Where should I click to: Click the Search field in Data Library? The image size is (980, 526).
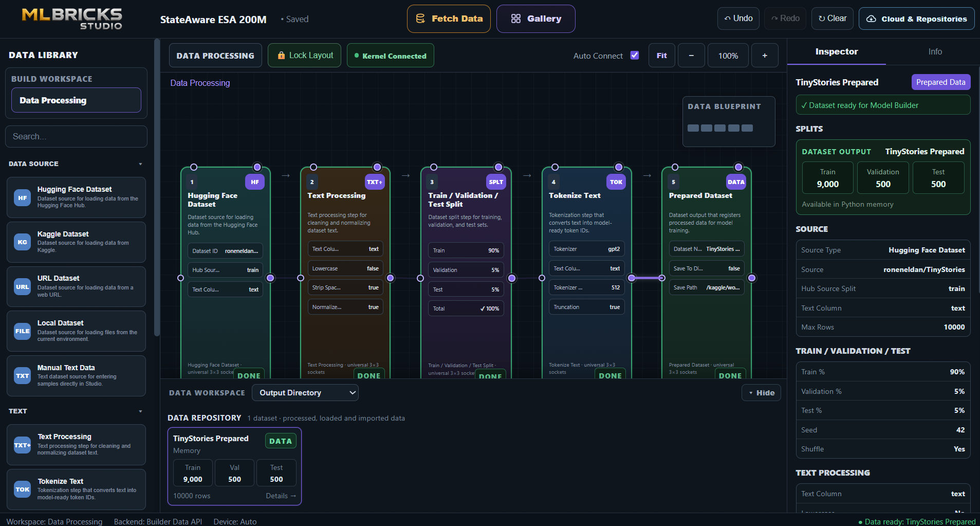[x=76, y=136]
